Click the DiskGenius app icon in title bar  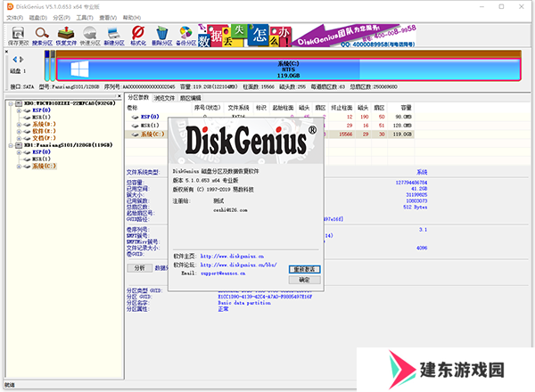point(10,6)
